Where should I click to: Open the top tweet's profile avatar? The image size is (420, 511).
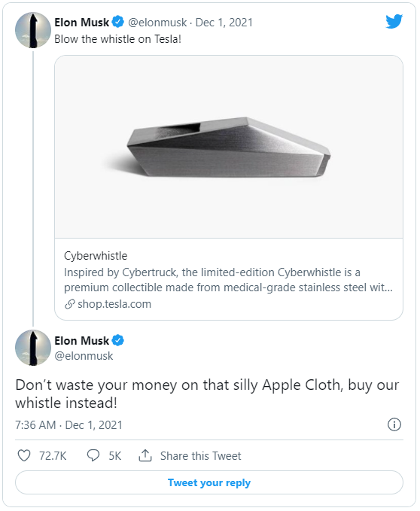(x=33, y=30)
